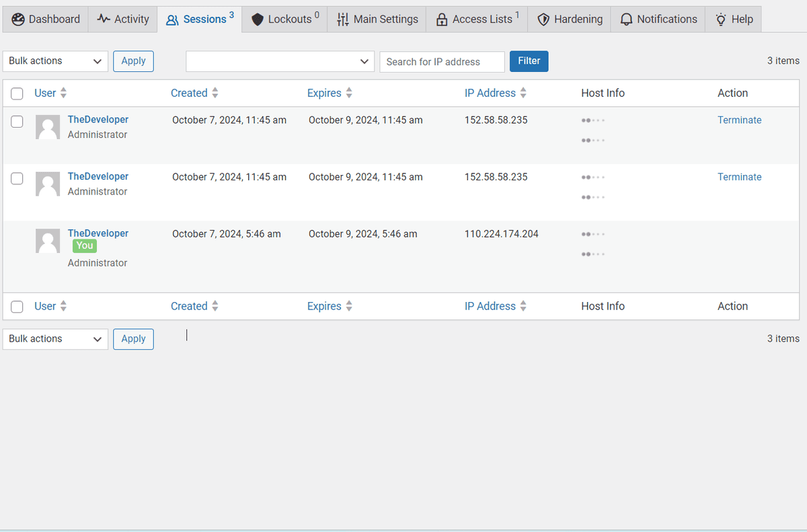Open Notifications via the bell icon
Viewport: 807px width, 532px height.
[x=626, y=19]
